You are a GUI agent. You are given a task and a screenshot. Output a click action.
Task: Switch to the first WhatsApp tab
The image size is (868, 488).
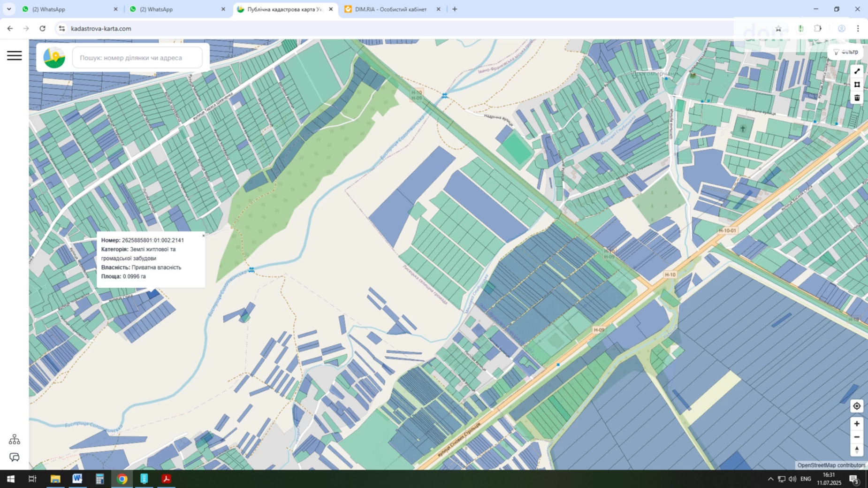point(68,9)
